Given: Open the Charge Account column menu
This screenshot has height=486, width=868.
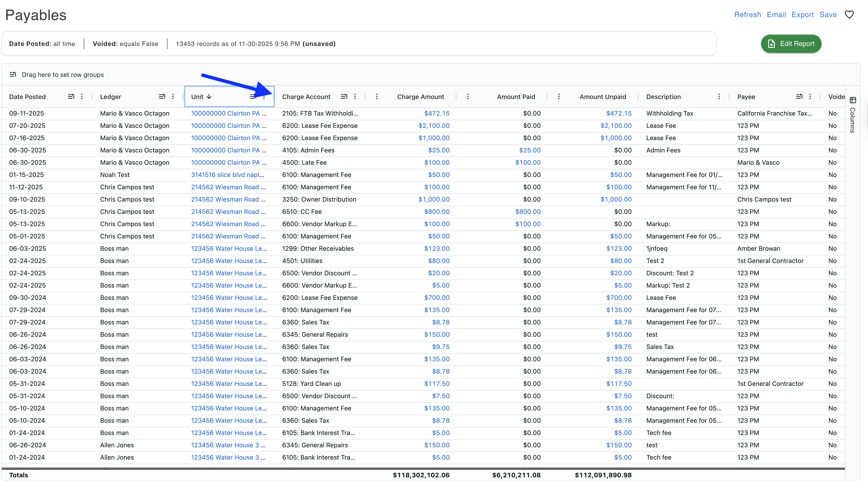Looking at the screenshot, I should [355, 97].
